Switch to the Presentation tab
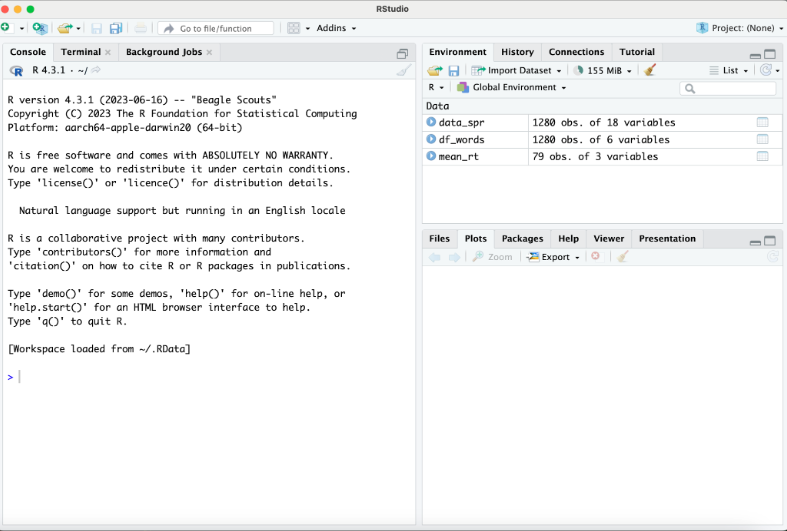The width and height of the screenshot is (787, 531). [667, 238]
